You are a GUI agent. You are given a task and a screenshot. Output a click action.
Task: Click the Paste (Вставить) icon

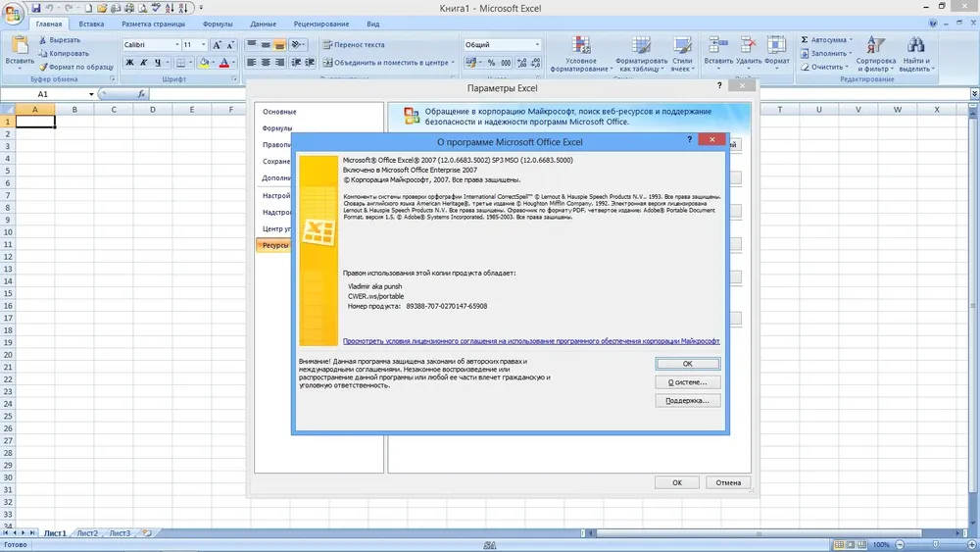point(20,46)
